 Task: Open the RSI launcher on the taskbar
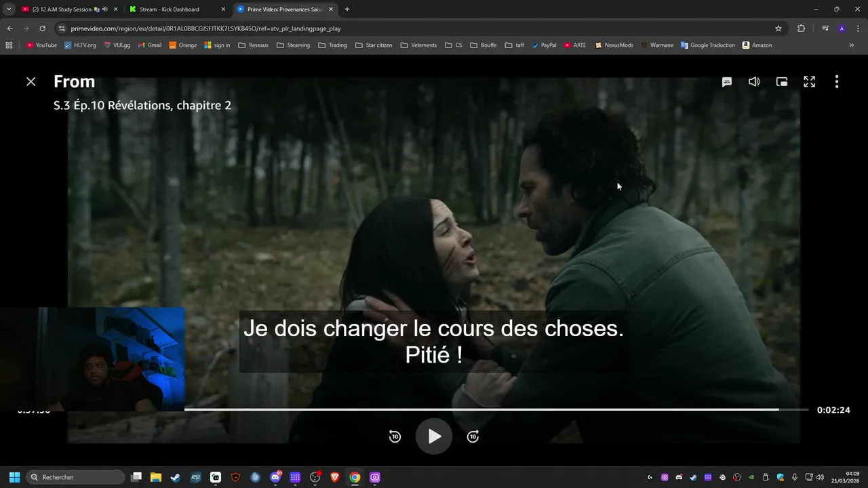195,477
